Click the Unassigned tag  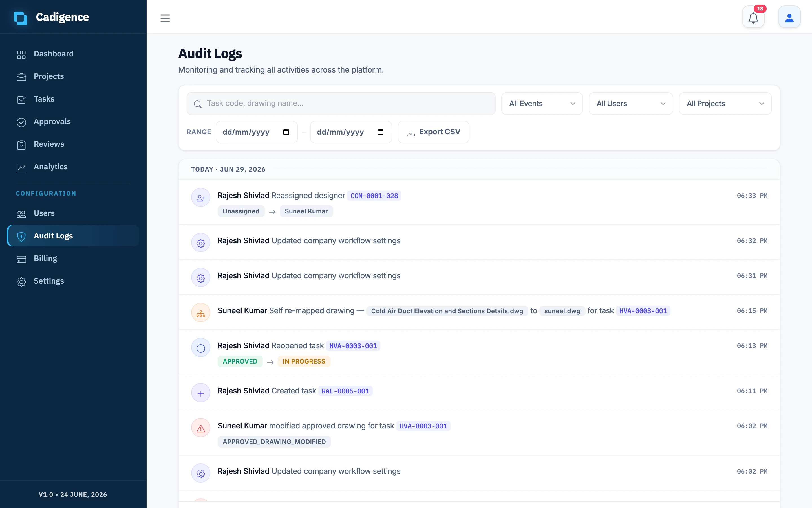(241, 211)
